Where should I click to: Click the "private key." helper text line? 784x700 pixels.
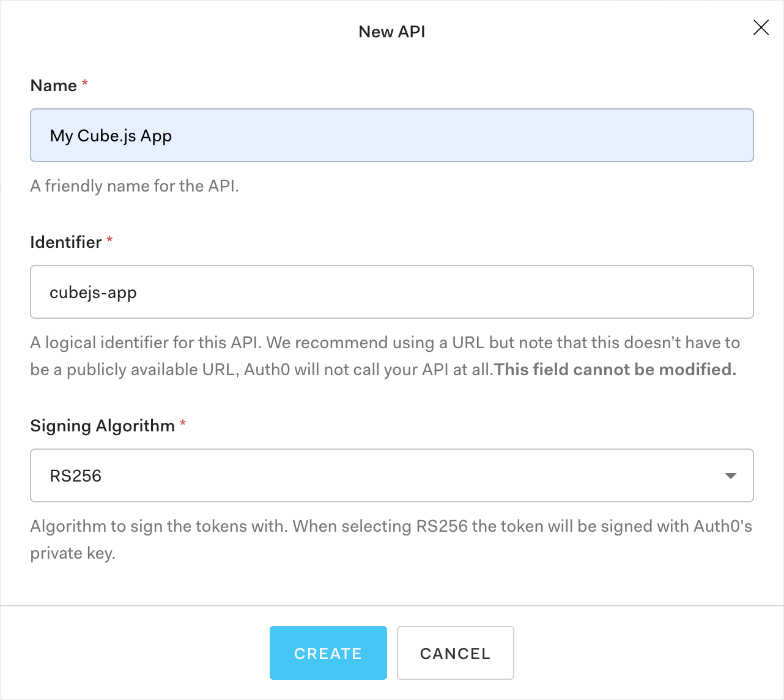point(73,553)
